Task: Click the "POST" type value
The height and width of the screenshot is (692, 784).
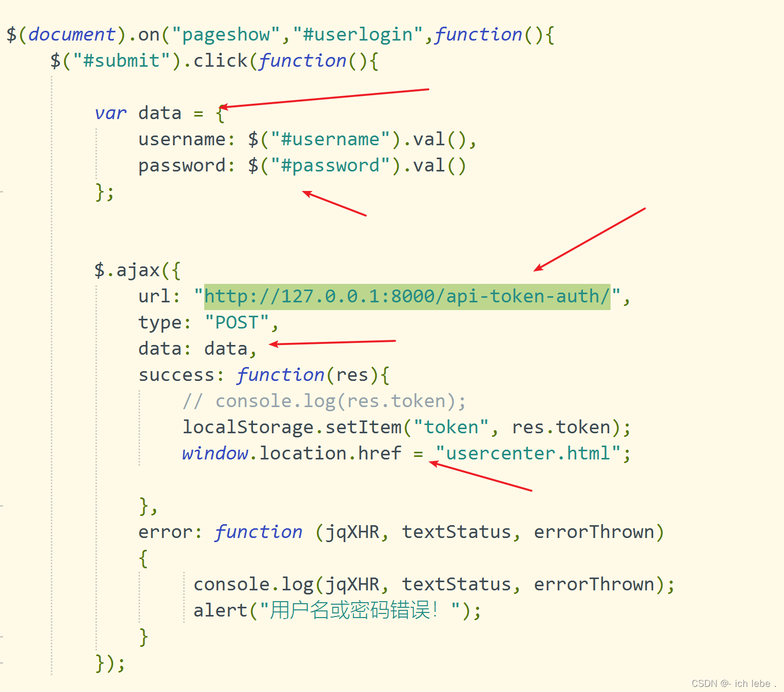Action: click(x=237, y=322)
